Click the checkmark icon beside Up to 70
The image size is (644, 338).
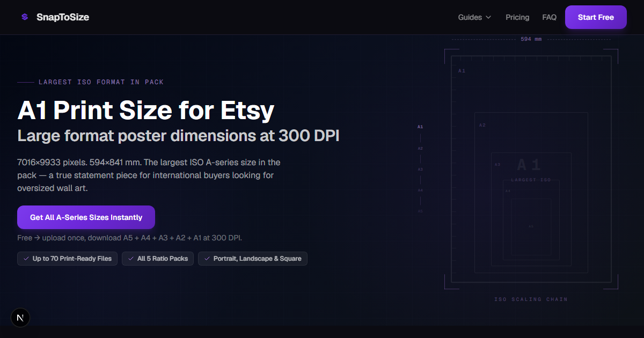tap(26, 259)
